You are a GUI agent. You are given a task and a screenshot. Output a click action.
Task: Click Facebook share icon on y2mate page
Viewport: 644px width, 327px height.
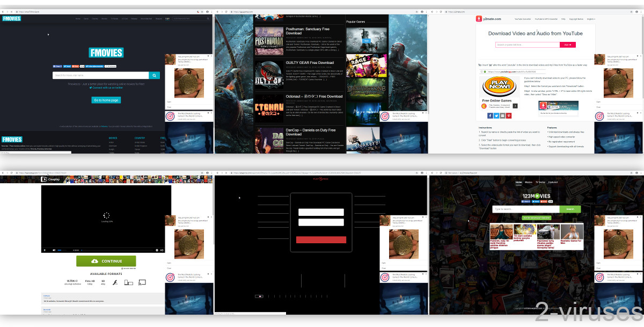[490, 115]
